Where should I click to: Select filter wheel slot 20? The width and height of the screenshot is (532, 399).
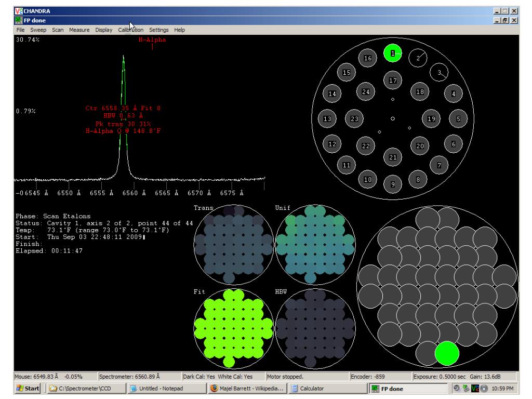[x=420, y=146]
